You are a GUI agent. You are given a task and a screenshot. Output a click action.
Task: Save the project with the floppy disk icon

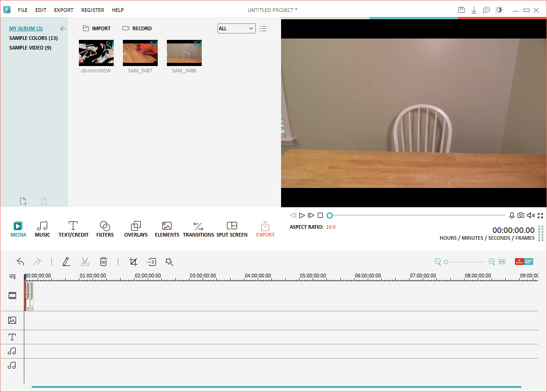pos(461,10)
